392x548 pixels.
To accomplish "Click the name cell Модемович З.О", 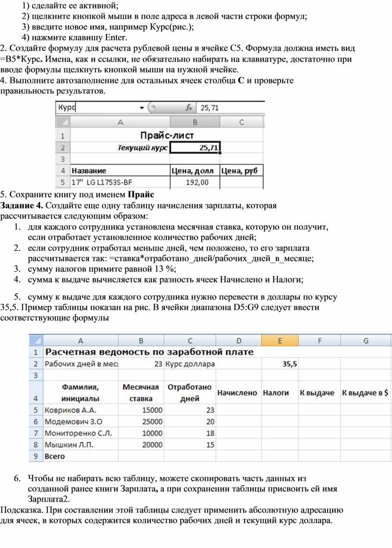I will (x=81, y=422).
